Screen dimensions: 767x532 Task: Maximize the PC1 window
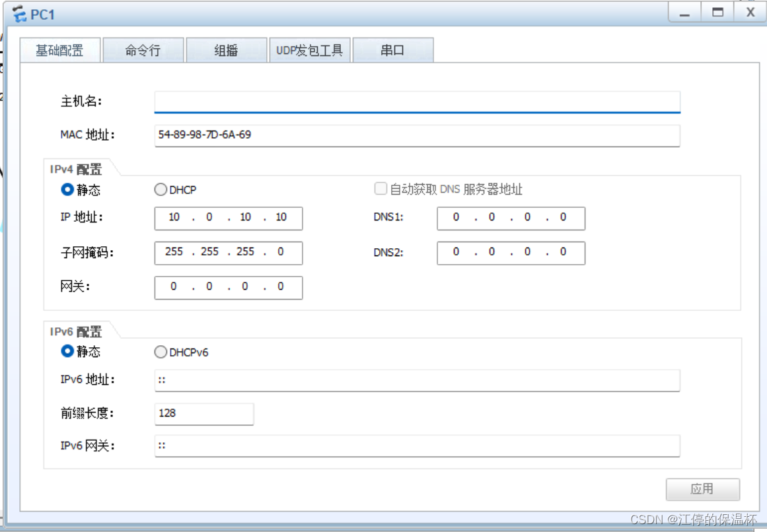(x=717, y=13)
